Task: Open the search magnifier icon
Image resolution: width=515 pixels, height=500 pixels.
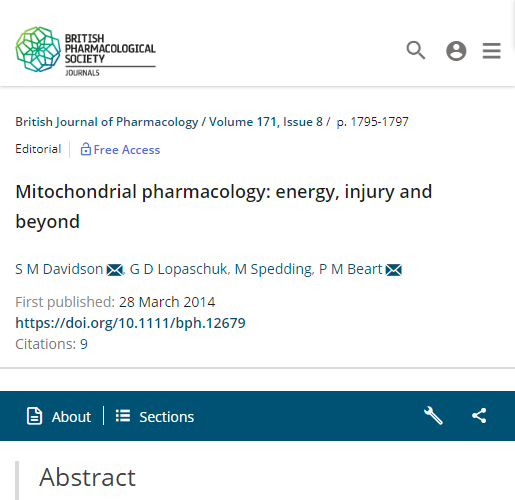Action: click(416, 50)
